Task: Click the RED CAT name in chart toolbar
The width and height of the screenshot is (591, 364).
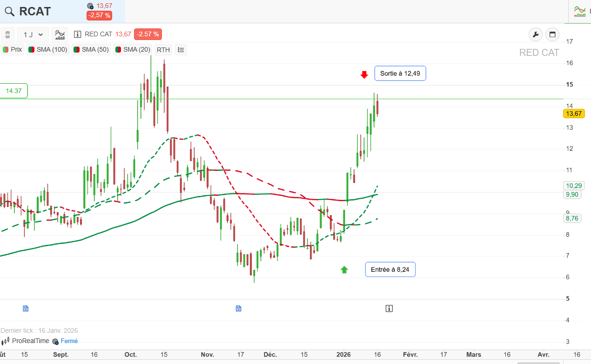Action: (x=98, y=34)
